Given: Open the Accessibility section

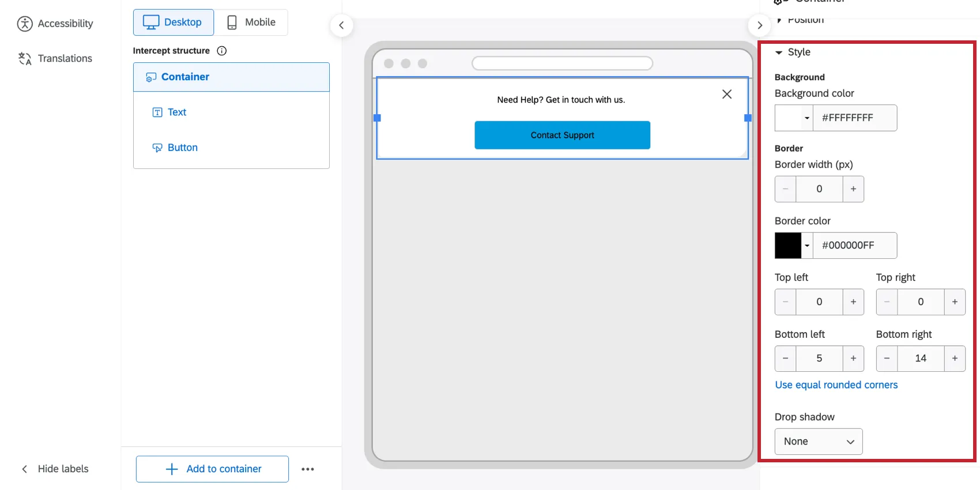Looking at the screenshot, I should (55, 24).
